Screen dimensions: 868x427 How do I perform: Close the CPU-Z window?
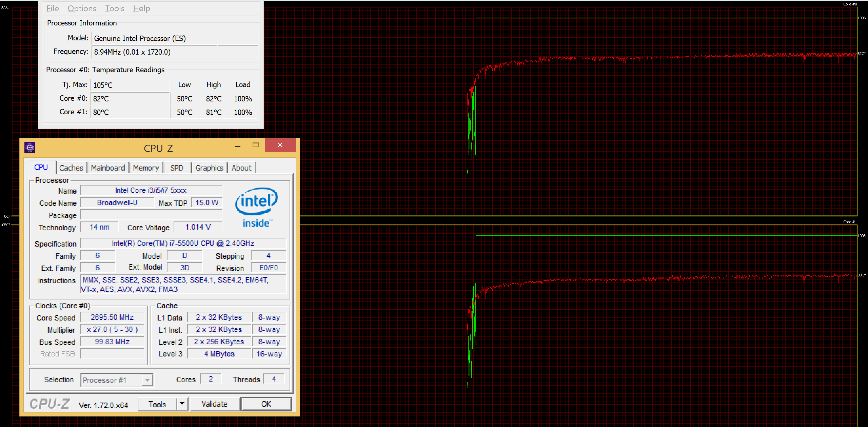pos(280,145)
